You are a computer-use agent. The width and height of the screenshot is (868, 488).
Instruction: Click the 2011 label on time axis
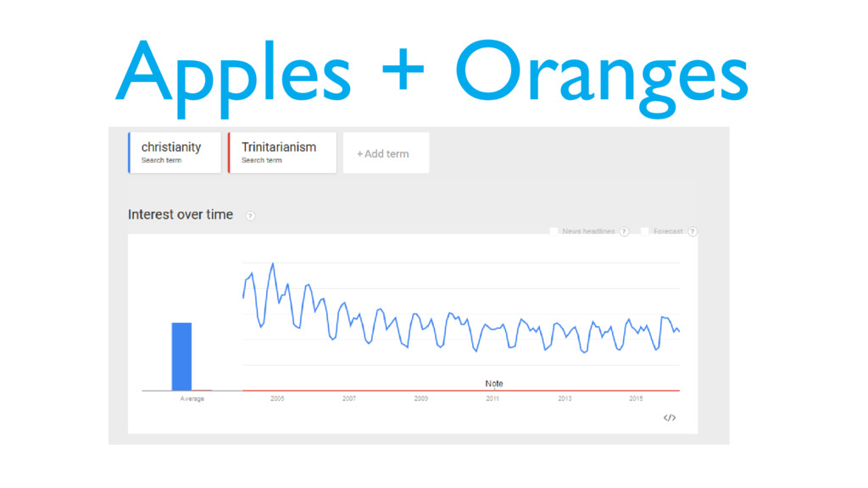(492, 398)
